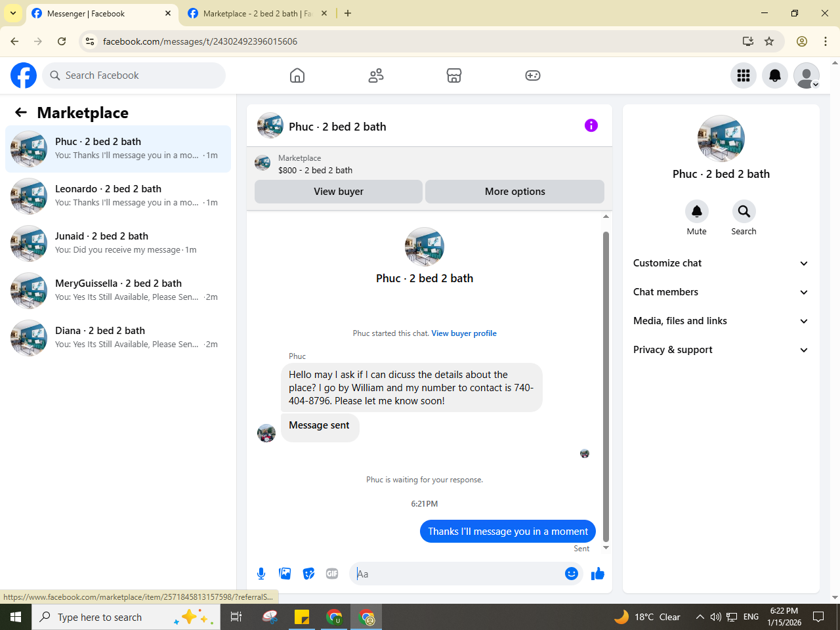
Task: Open the emoji picker smiley
Action: tap(572, 574)
